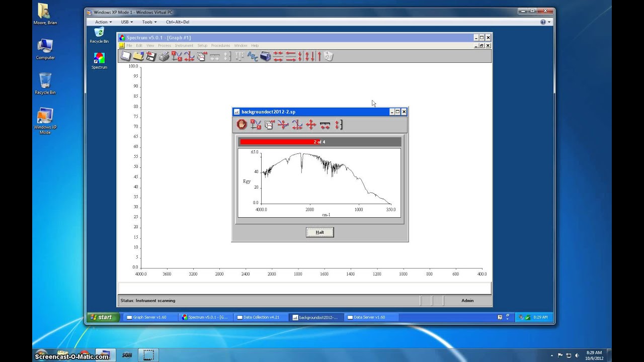
Task: Click the four-way red arrows icon in scan window
Action: 311,125
